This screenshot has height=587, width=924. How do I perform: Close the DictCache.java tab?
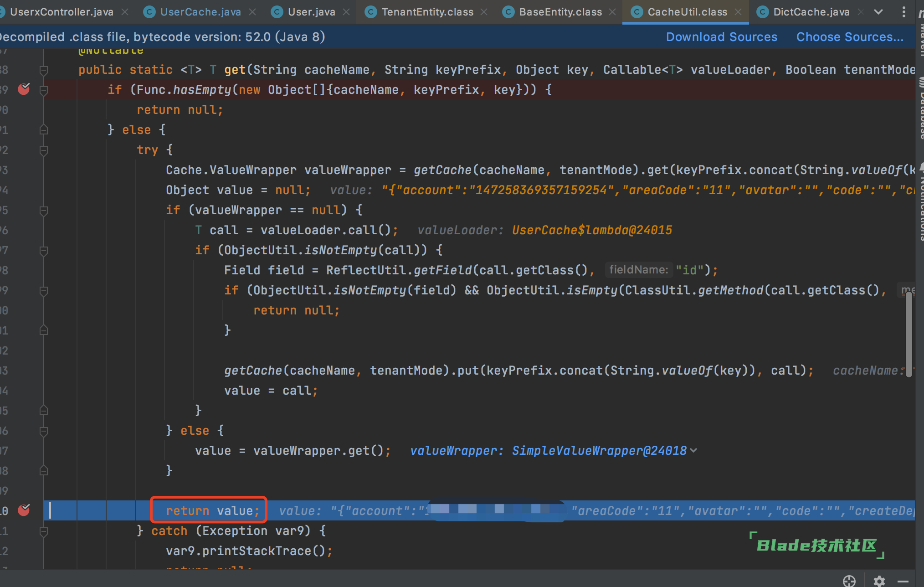tap(860, 12)
